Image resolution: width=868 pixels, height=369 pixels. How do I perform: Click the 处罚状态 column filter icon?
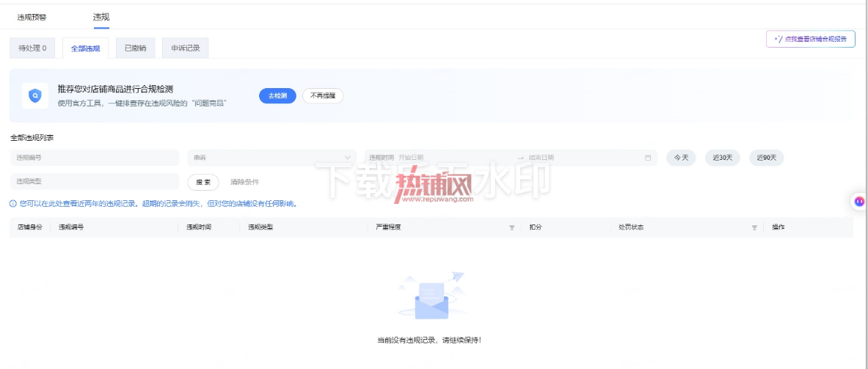coord(754,227)
